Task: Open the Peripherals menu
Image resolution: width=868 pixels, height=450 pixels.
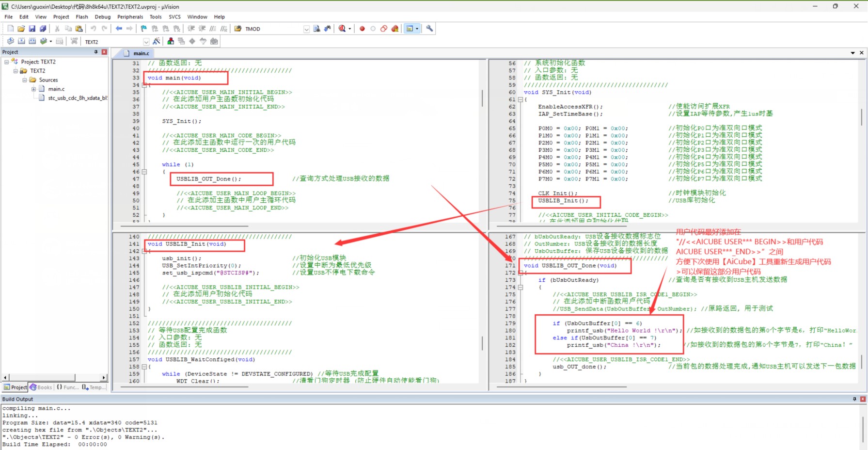Action: click(130, 16)
